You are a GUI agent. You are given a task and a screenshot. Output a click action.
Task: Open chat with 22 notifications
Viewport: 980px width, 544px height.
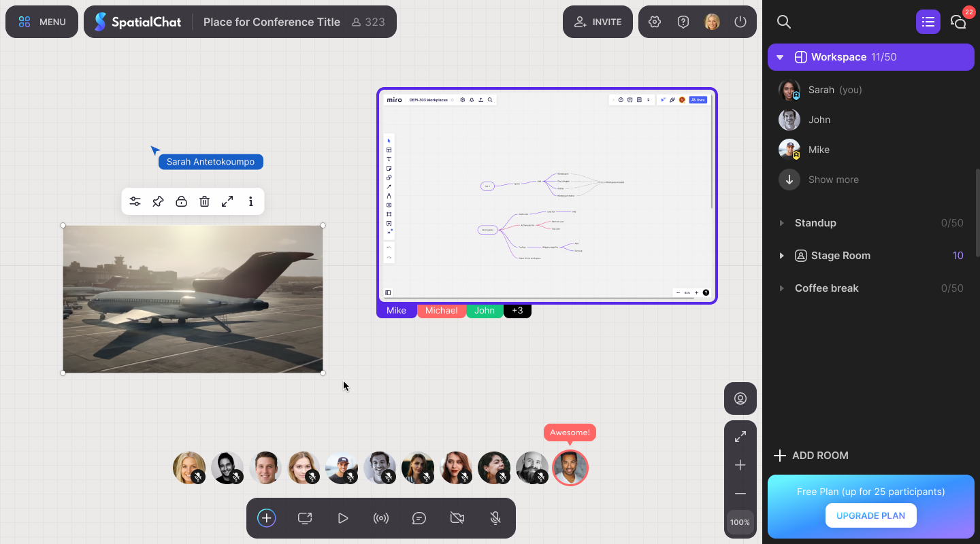(x=958, y=22)
